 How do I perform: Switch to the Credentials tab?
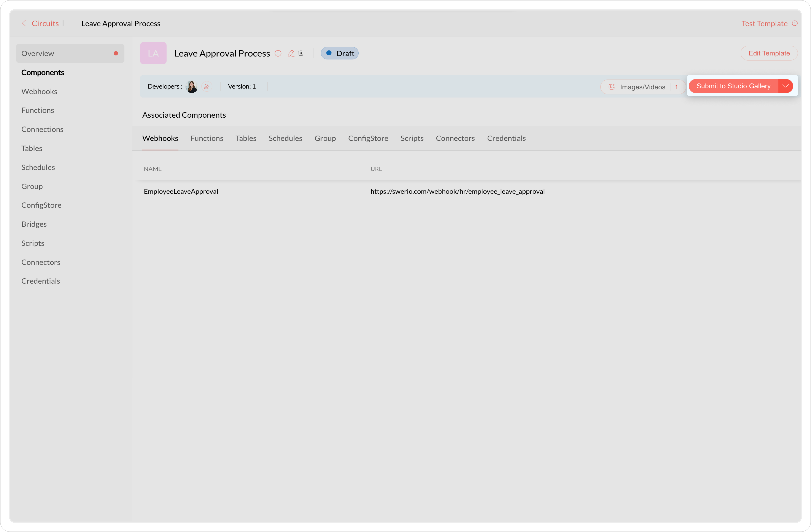tap(506, 138)
